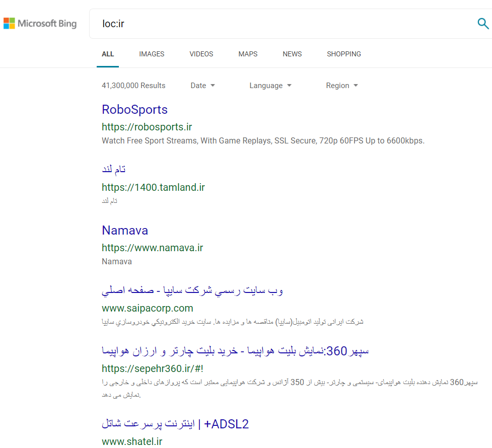Open the Namava result title
The width and height of the screenshot is (492, 448).
(x=125, y=230)
